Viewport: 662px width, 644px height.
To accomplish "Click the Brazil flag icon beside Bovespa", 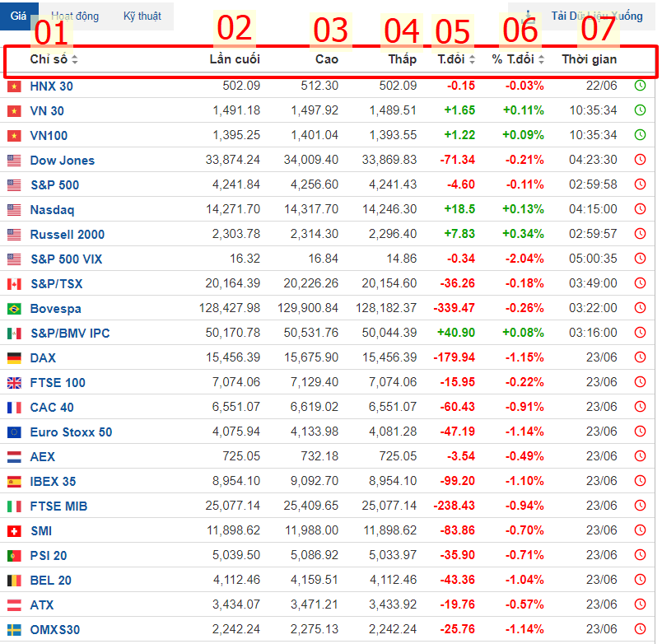I will 14,309.
